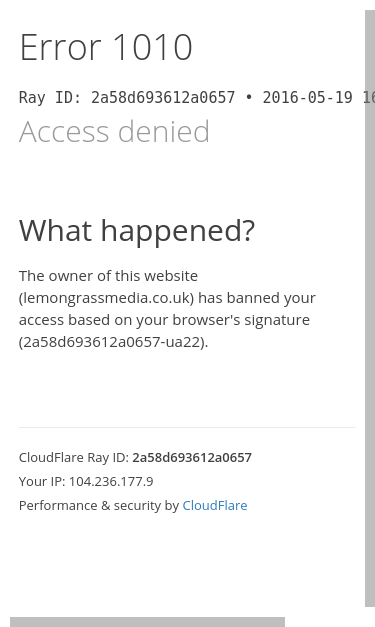
Task: Click lemongrassmedia.co.uk in the paragraph
Action: (x=106, y=298)
